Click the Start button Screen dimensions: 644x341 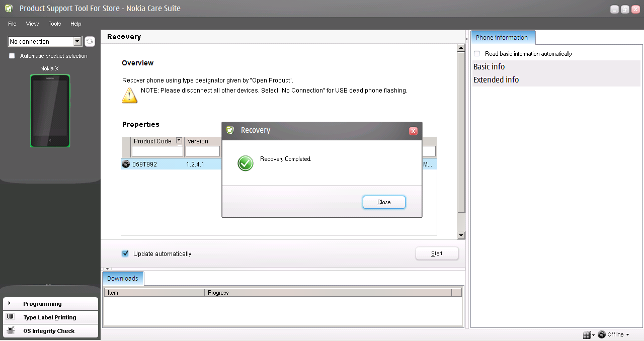(x=437, y=253)
